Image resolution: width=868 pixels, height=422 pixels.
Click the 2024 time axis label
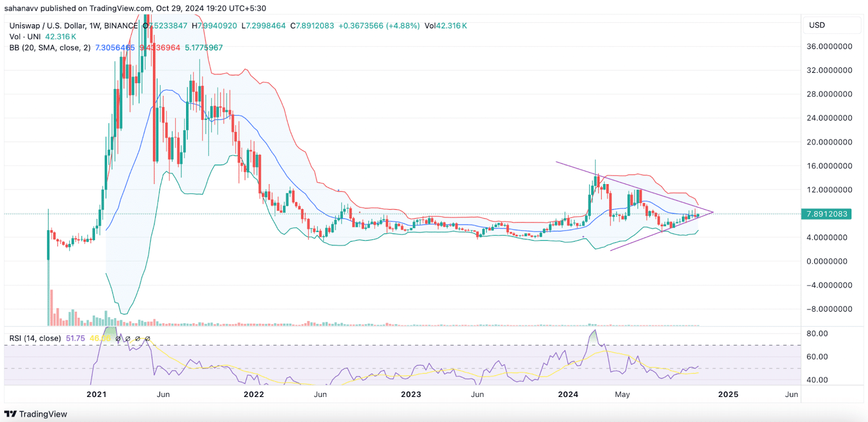pyautogui.click(x=568, y=394)
